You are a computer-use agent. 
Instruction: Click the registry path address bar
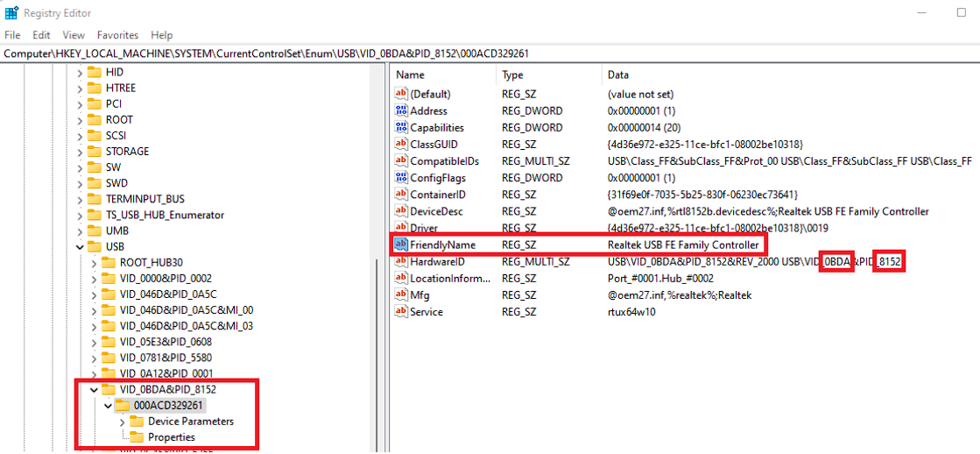pyautogui.click(x=490, y=53)
